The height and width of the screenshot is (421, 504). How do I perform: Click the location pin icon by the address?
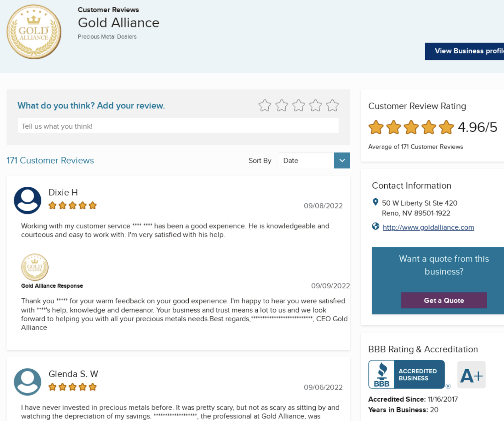375,202
